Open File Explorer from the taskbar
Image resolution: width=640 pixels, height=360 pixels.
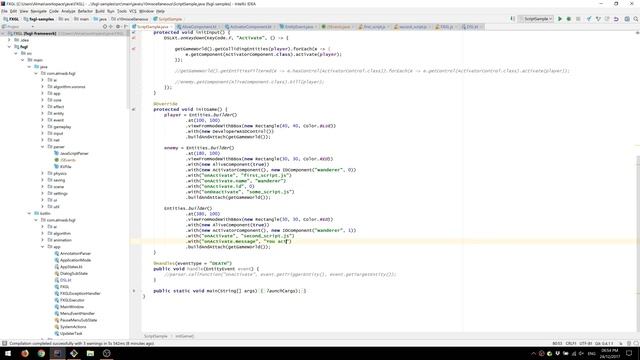pyautogui.click(x=90, y=353)
